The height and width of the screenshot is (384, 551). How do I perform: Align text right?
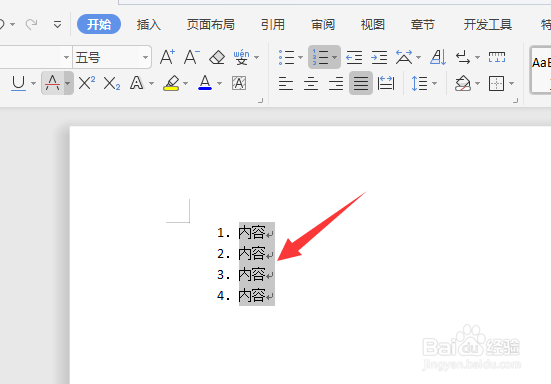point(336,84)
